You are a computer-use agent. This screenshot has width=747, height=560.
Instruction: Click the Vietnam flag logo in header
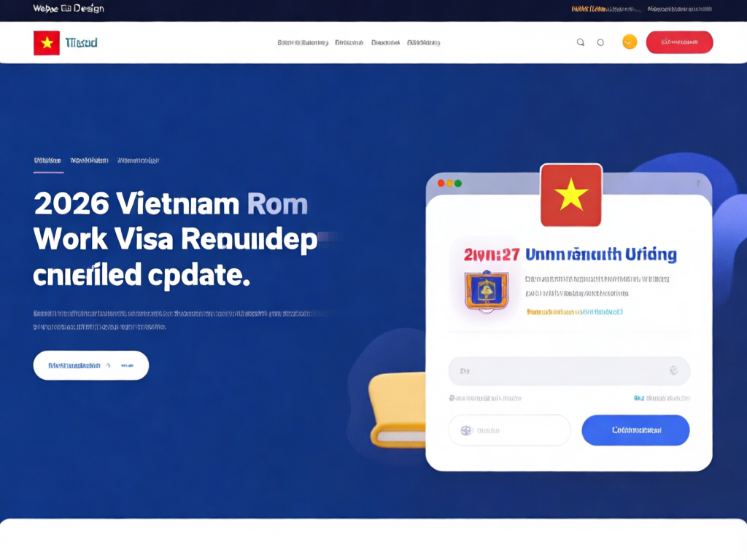click(x=47, y=43)
